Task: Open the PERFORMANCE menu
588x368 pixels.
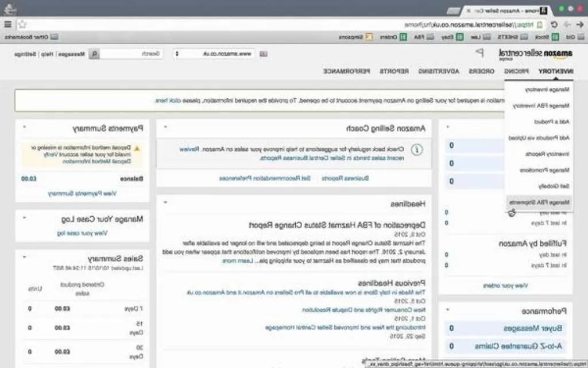Action: point(346,71)
